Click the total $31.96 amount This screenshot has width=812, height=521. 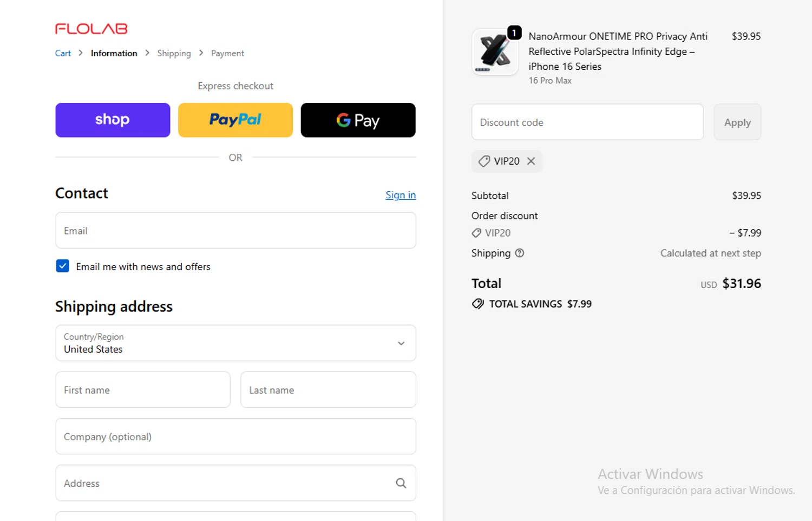(x=742, y=283)
